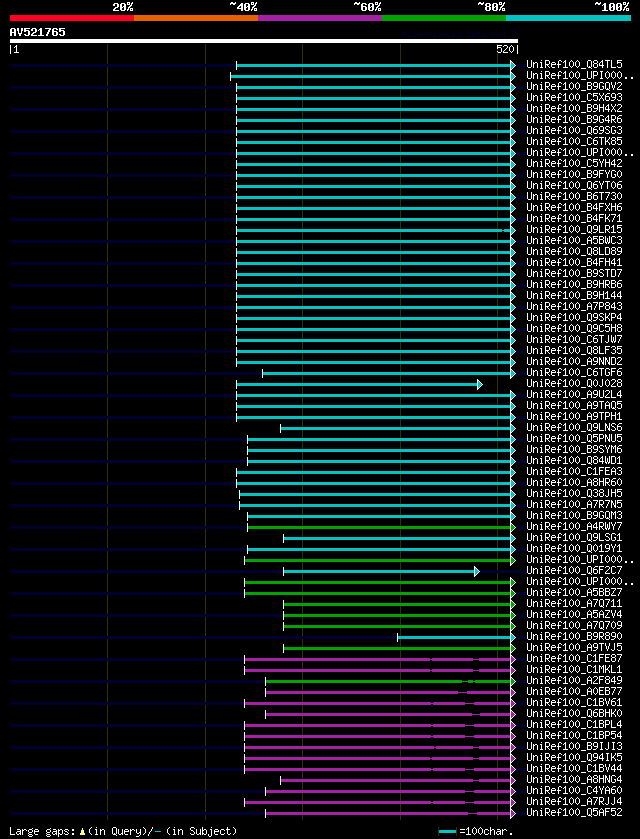
Task: Select the UniRef100_A7R7N5 label
Action: click(x=574, y=505)
